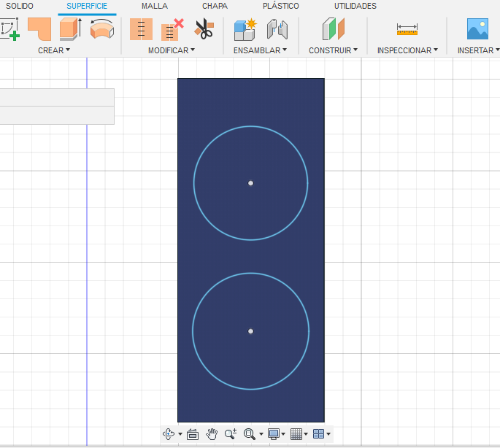This screenshot has height=448, width=500.
Task: Choose the Unstitch tool with red X
Action: coord(172,30)
